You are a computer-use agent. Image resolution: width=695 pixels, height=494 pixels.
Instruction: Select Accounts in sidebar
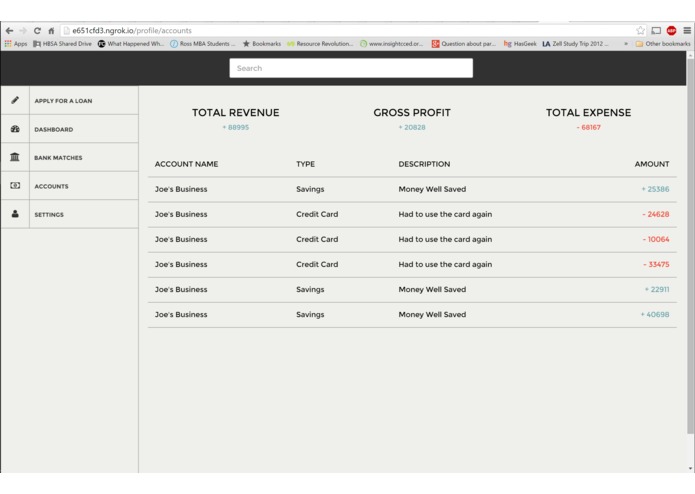pyautogui.click(x=51, y=187)
